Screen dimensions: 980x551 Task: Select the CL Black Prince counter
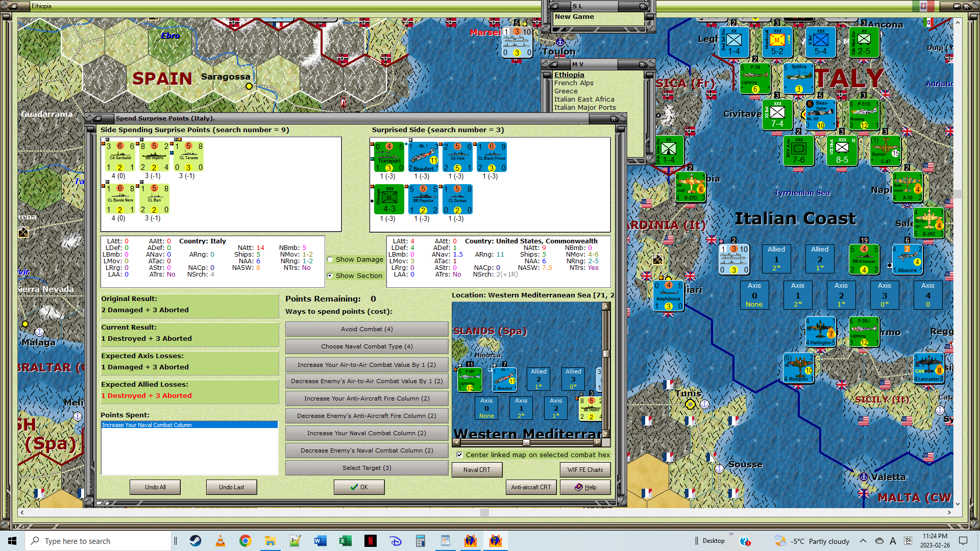coord(492,157)
